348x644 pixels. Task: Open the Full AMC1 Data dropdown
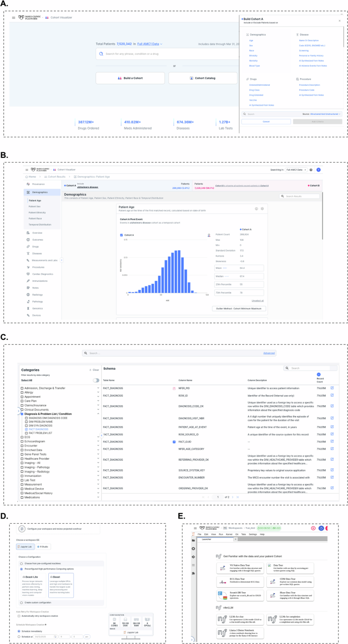pos(150,44)
